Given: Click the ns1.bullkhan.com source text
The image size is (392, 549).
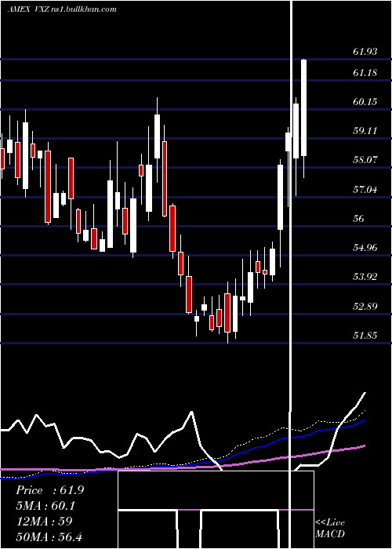Looking at the screenshot, I should 84,9.
